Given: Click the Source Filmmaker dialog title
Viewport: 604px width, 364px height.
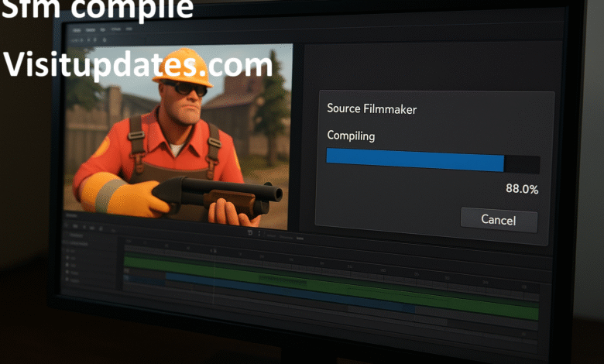Looking at the screenshot, I should click(x=372, y=109).
